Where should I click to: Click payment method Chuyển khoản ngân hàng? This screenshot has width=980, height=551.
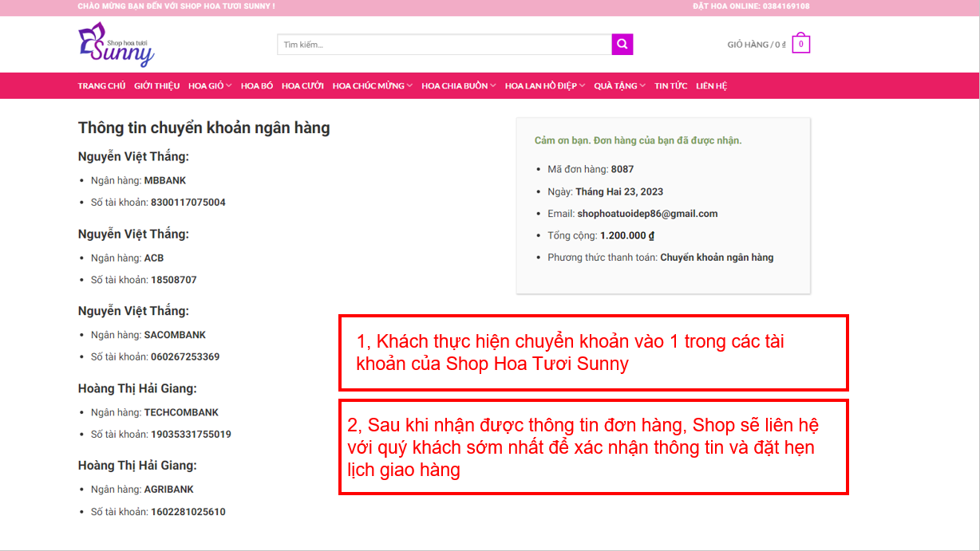[717, 258]
